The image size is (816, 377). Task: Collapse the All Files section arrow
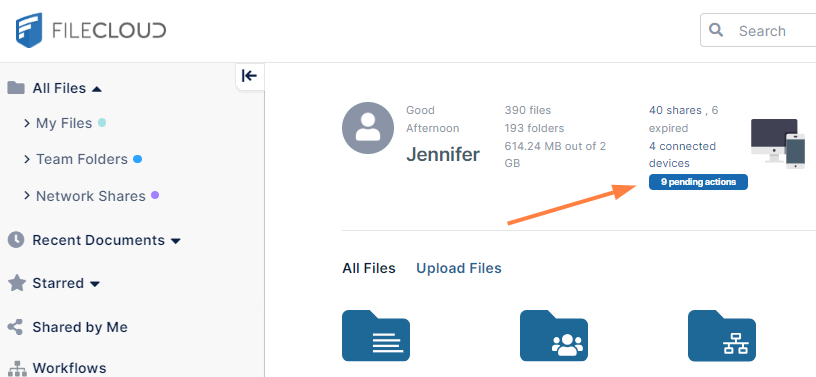[x=96, y=89]
